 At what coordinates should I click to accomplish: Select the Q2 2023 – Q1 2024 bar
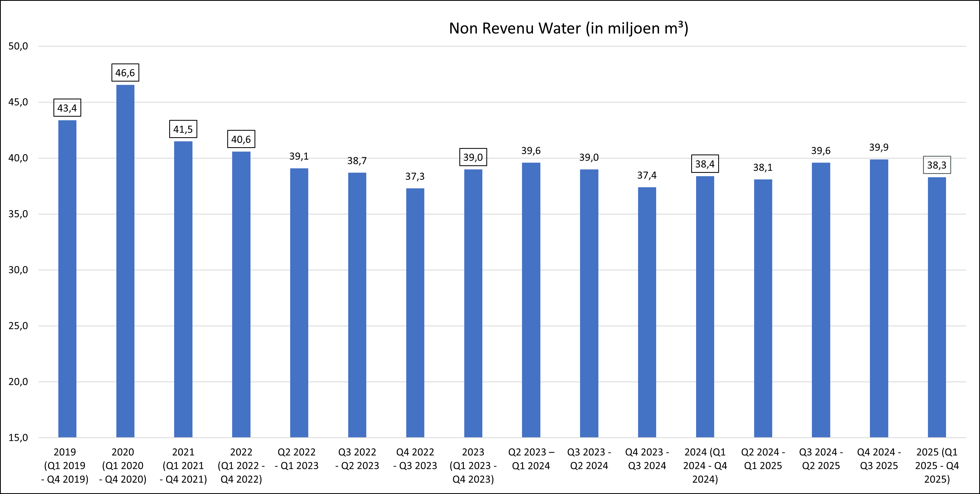pyautogui.click(x=531, y=300)
